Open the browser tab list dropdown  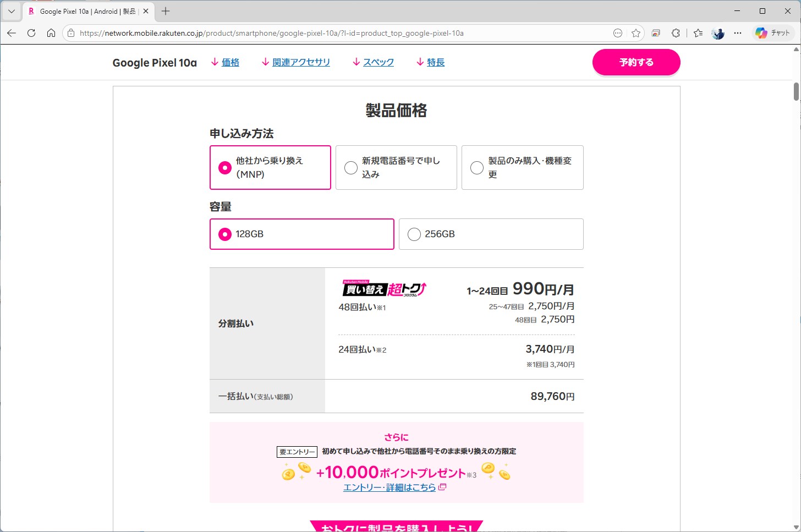pyautogui.click(x=11, y=11)
